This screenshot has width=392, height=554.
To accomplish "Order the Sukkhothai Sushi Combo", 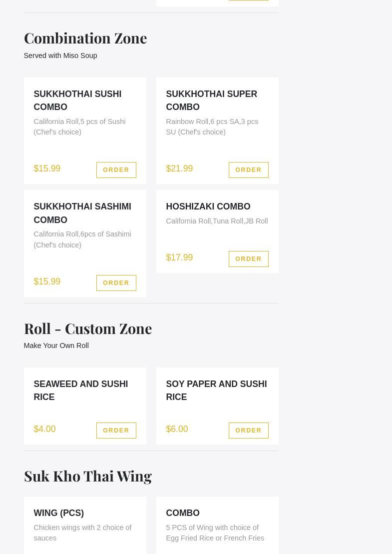I will point(116,170).
